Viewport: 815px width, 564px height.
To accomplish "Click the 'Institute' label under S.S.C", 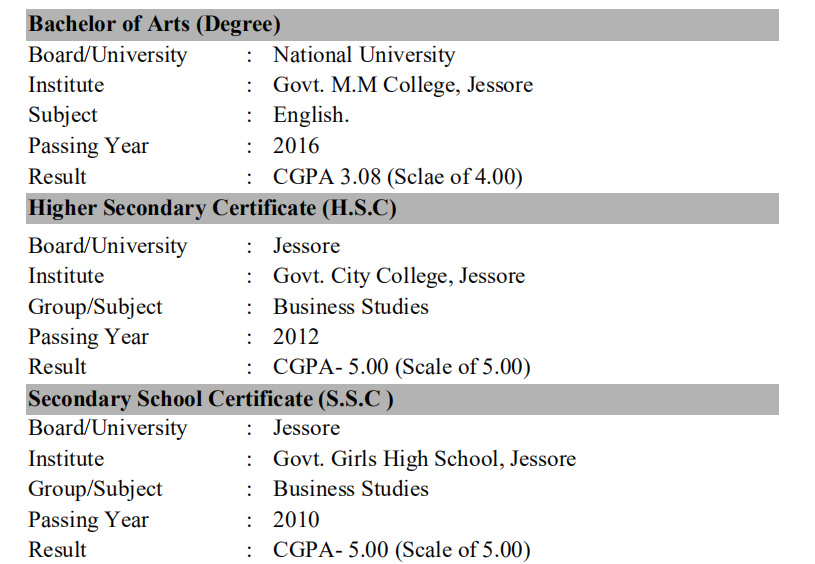I will point(66,459).
